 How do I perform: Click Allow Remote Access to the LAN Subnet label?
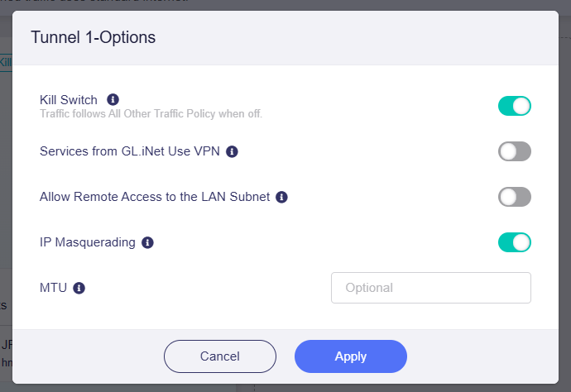pyautogui.click(x=155, y=197)
